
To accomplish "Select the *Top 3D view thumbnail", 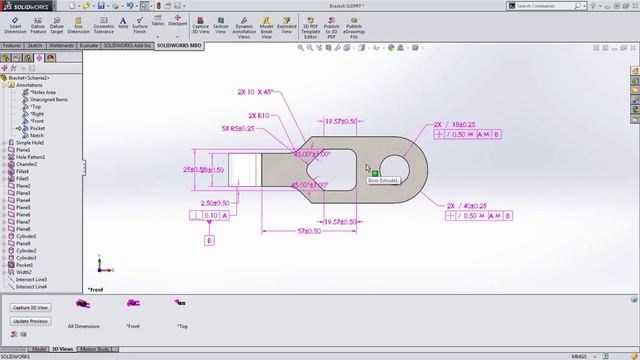I will (180, 303).
